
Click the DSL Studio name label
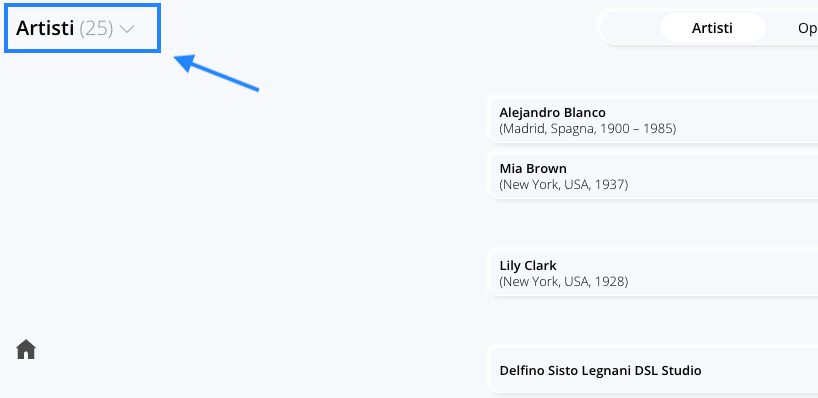click(600, 370)
